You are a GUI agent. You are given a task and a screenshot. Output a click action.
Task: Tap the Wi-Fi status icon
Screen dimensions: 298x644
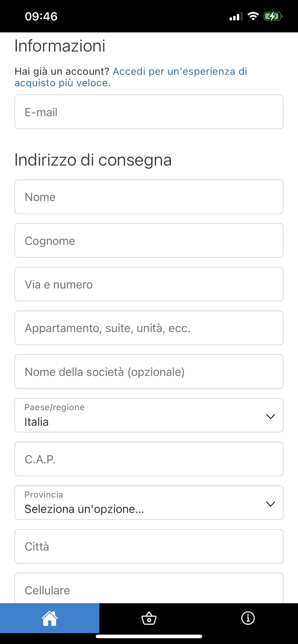(x=253, y=16)
